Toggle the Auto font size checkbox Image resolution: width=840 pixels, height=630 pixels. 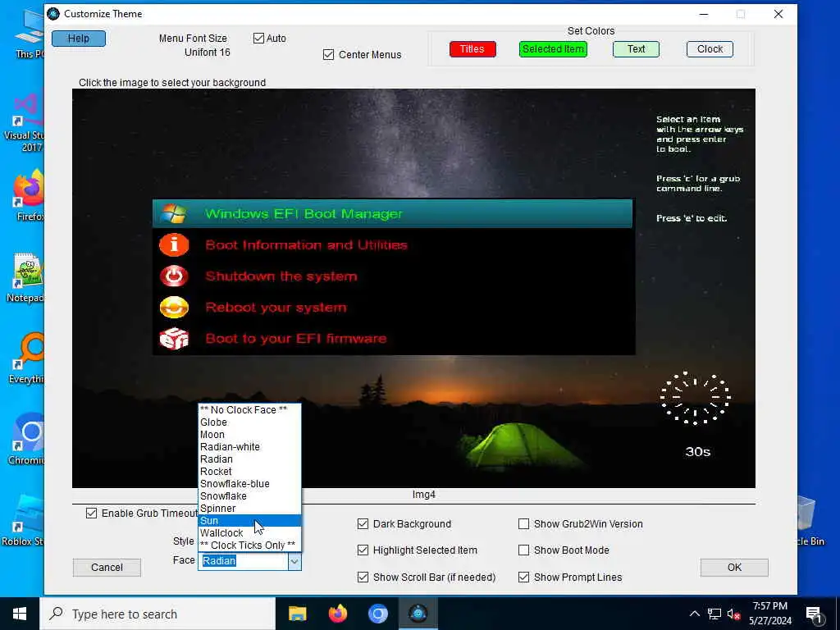[258, 38]
